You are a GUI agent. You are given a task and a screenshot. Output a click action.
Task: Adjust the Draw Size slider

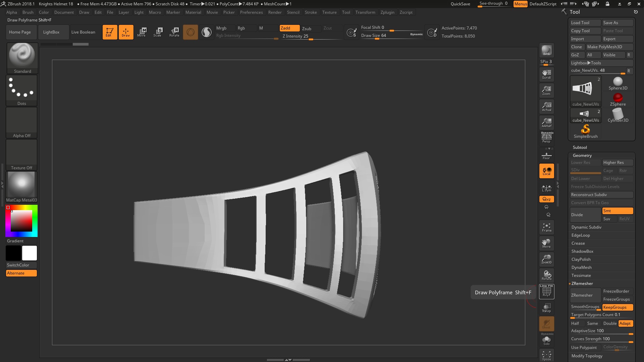(392, 36)
